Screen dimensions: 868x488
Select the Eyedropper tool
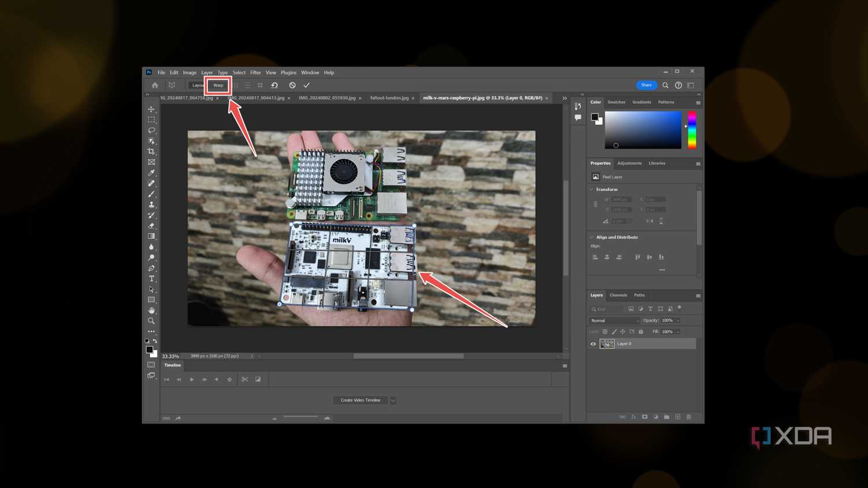tap(152, 173)
